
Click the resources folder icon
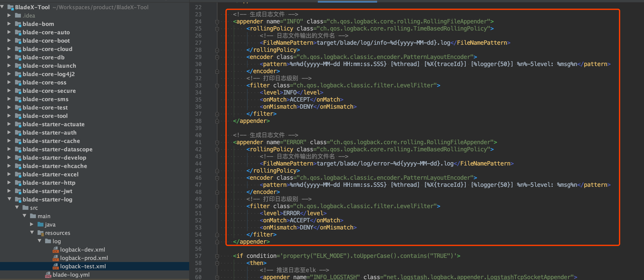tap(41, 233)
